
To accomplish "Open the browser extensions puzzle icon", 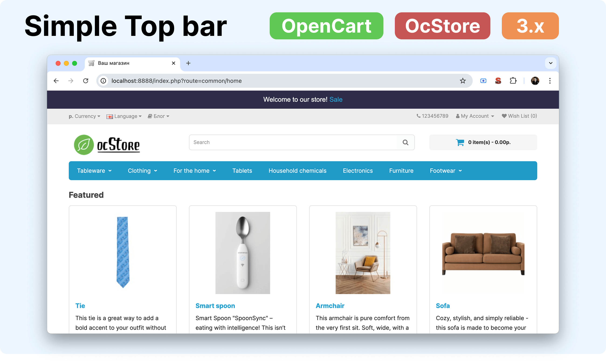I will (513, 81).
